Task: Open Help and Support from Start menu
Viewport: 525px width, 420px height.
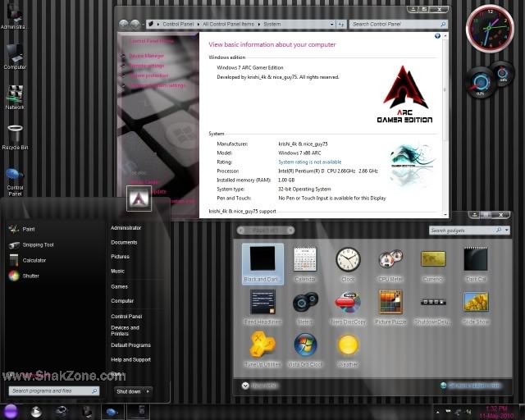Action: [x=130, y=360]
